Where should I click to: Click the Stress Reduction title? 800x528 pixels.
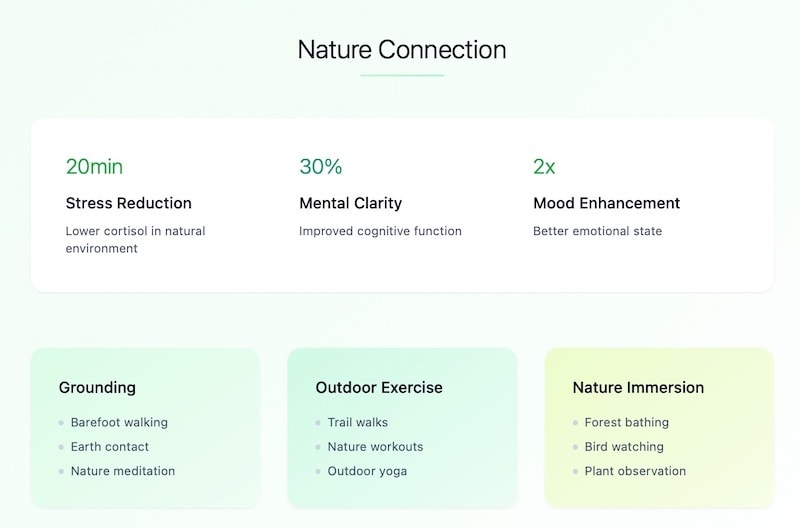pos(128,203)
